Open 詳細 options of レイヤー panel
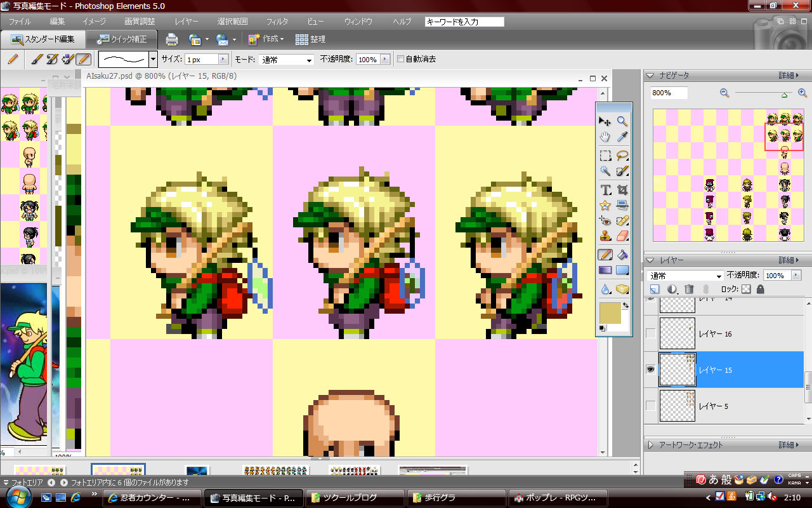The height and width of the screenshot is (508, 812). (x=789, y=260)
